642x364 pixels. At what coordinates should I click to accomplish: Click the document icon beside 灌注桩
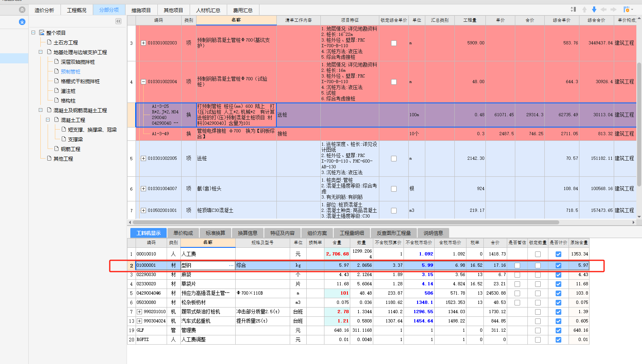tap(56, 91)
